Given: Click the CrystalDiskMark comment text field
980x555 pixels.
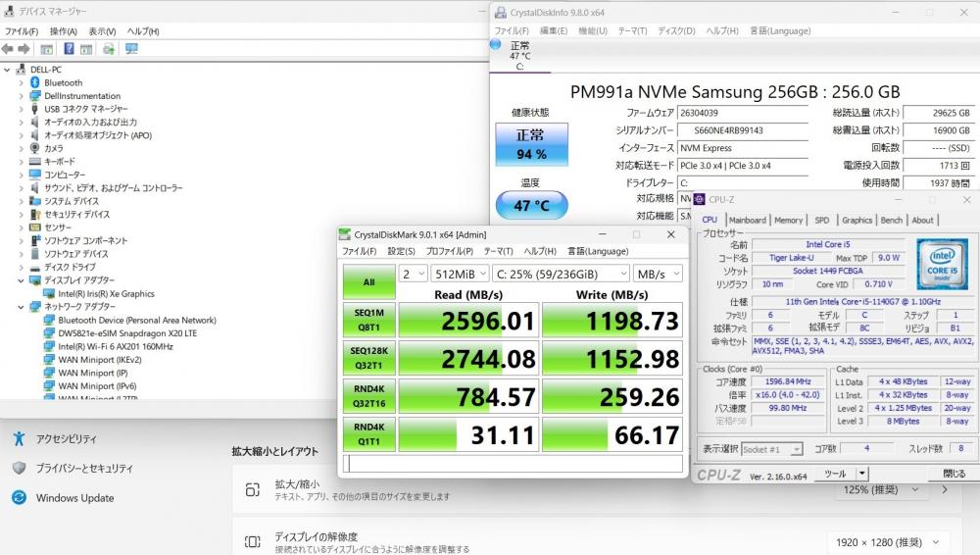Looking at the screenshot, I should (x=513, y=464).
